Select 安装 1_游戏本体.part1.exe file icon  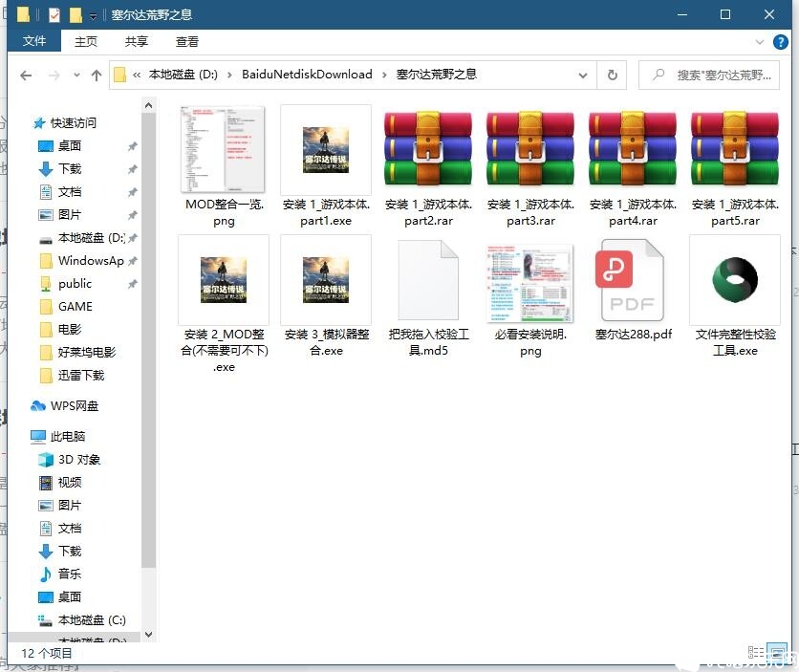tap(326, 150)
